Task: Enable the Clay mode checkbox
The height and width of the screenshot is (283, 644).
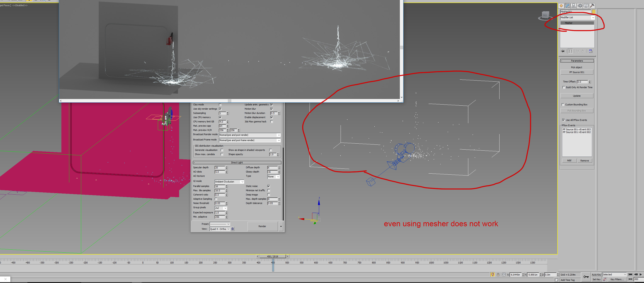Action: coord(220,105)
